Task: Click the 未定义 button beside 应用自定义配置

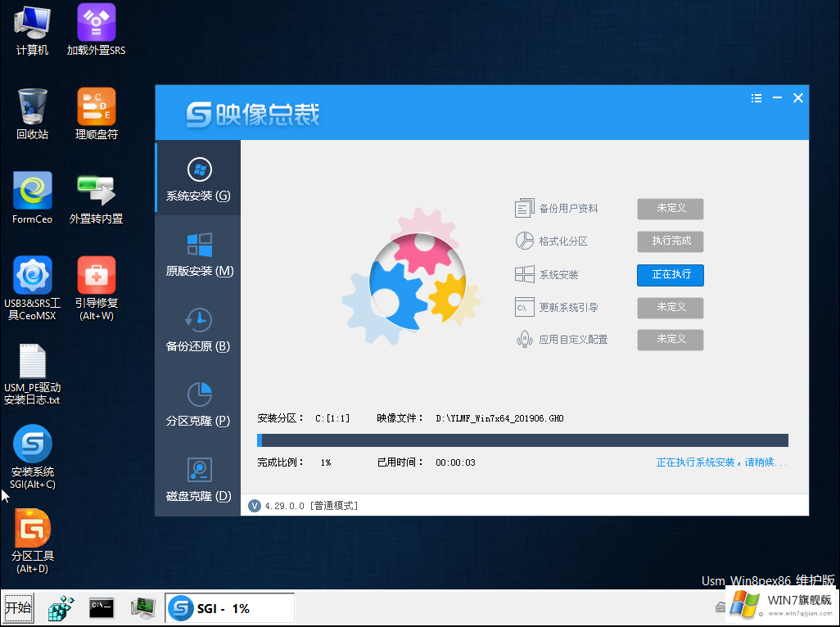Action: [670, 339]
